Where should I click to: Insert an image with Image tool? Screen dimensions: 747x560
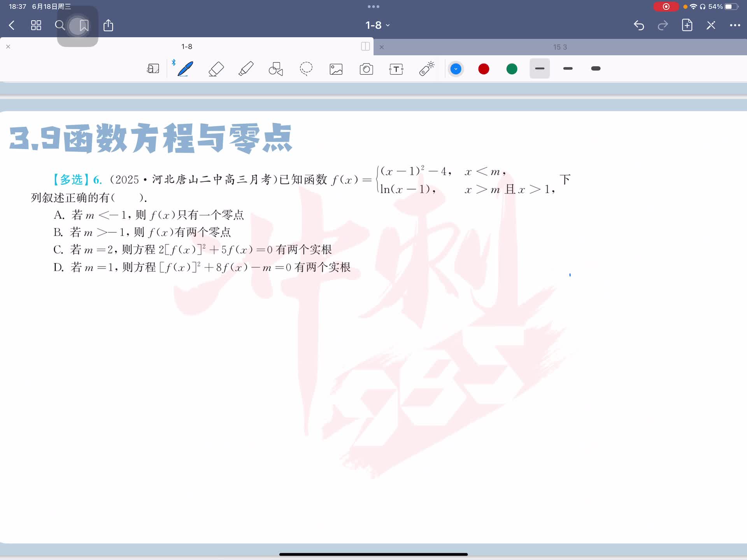[336, 69]
